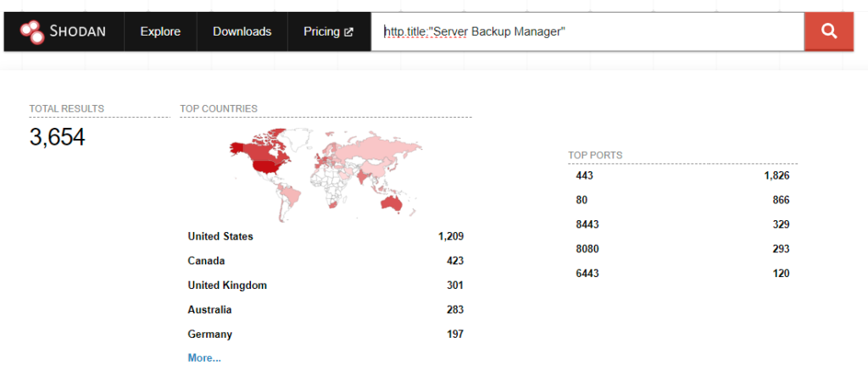Image resolution: width=868 pixels, height=382 pixels.
Task: Select Canada in top countries
Action: (x=206, y=260)
